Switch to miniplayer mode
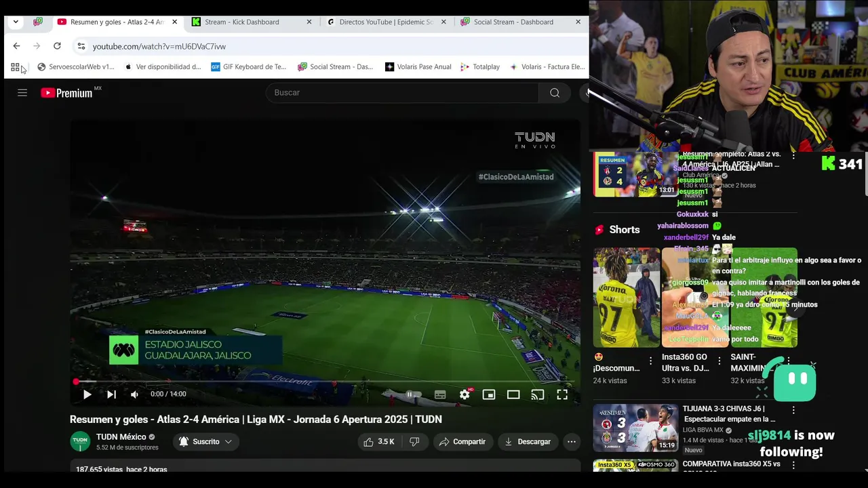868x488 pixels. coord(489,394)
